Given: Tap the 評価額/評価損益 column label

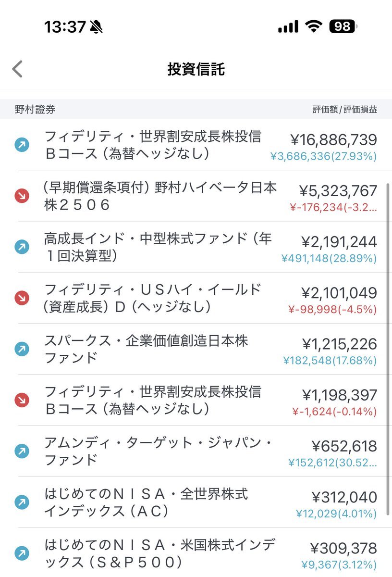Looking at the screenshot, I should point(345,109).
